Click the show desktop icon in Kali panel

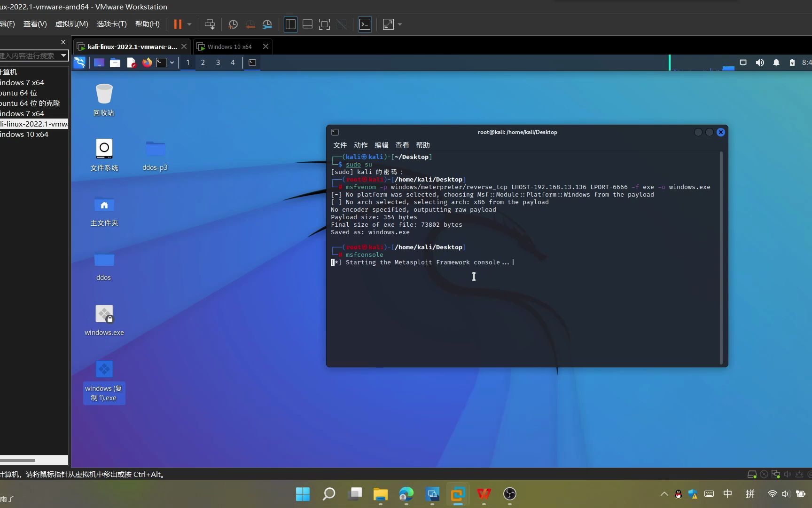click(99, 63)
